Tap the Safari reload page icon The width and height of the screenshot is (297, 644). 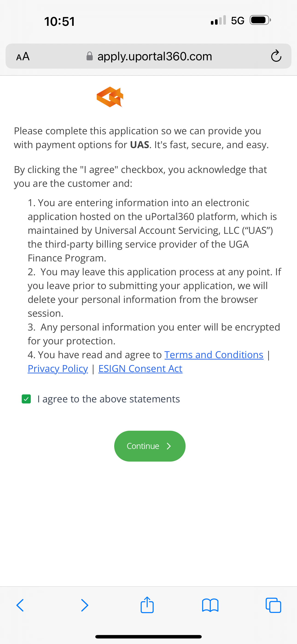[x=276, y=56]
